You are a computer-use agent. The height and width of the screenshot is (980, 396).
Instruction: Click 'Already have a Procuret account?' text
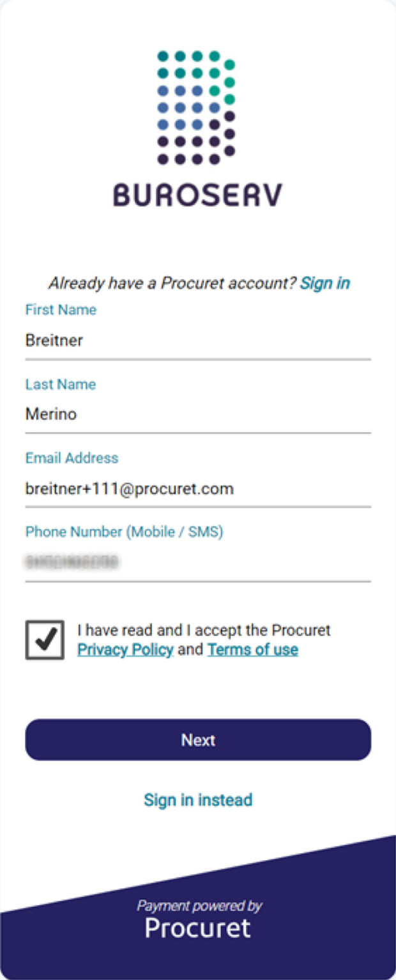coord(172,283)
